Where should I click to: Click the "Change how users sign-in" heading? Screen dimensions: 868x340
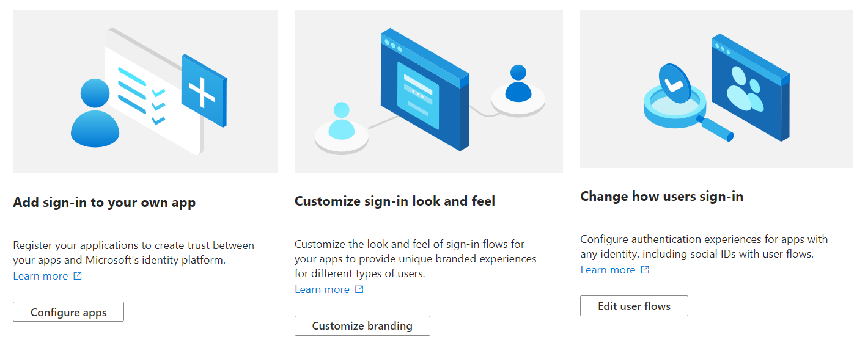click(x=661, y=196)
